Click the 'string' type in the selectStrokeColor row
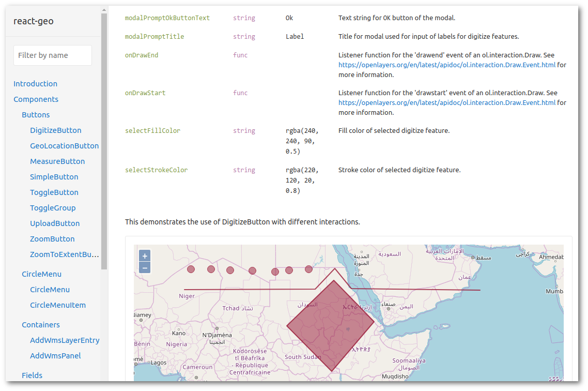The image size is (588, 391). point(244,170)
